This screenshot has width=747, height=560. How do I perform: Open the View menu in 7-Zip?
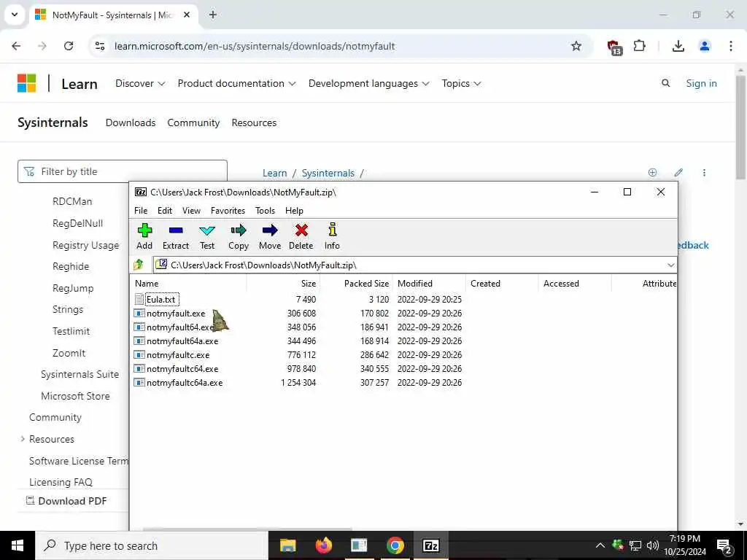coord(192,211)
